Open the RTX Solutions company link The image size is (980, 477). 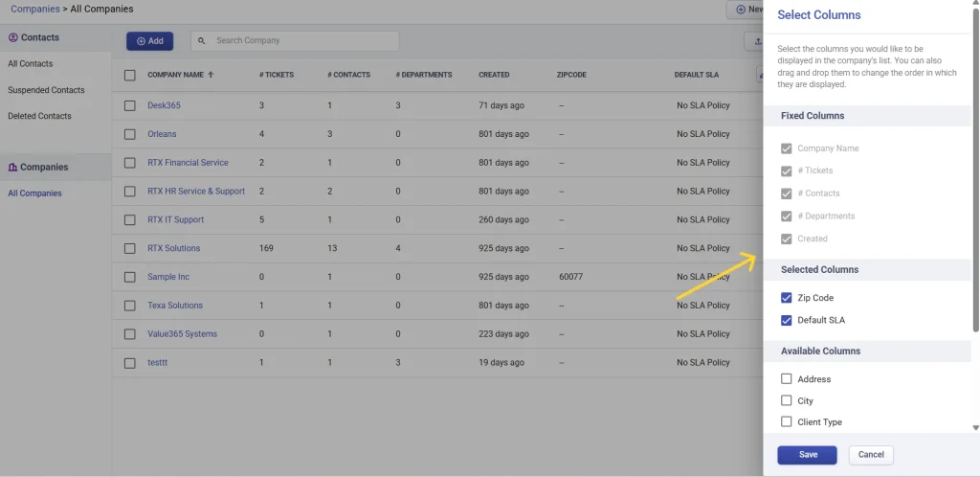coord(173,248)
